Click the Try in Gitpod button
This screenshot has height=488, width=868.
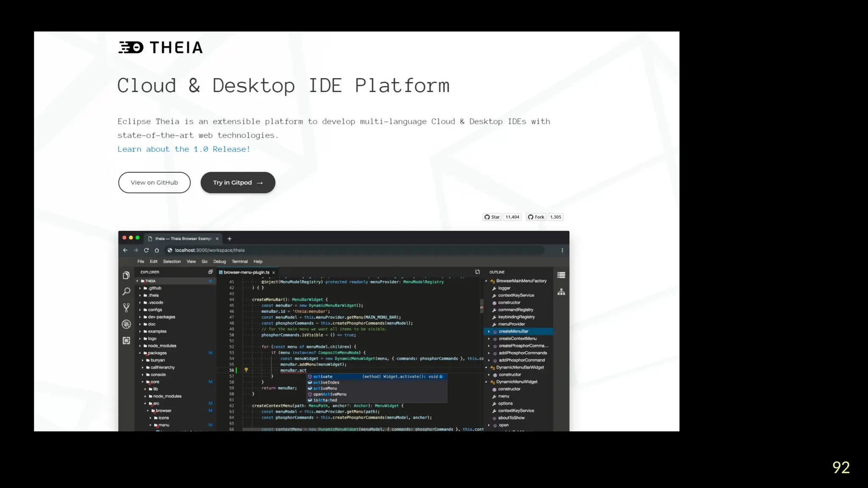click(x=238, y=183)
